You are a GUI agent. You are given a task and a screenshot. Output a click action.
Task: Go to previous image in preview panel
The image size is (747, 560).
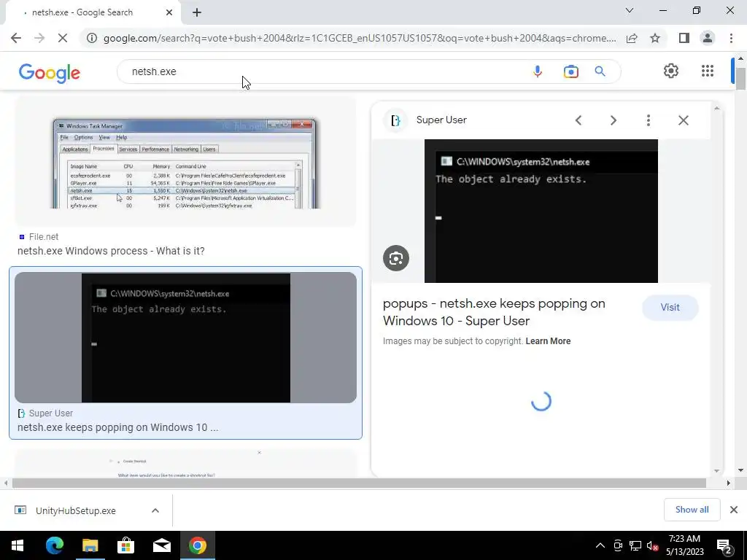[578, 120]
